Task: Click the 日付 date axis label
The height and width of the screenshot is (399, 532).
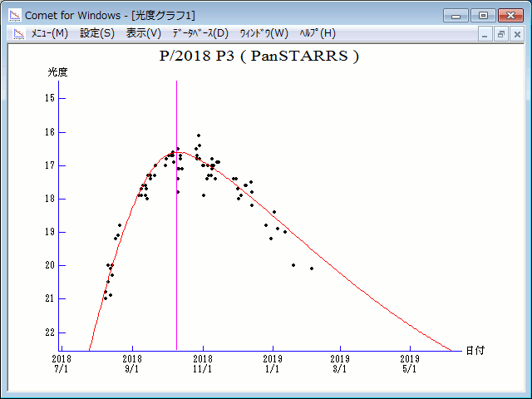Action: tap(475, 351)
